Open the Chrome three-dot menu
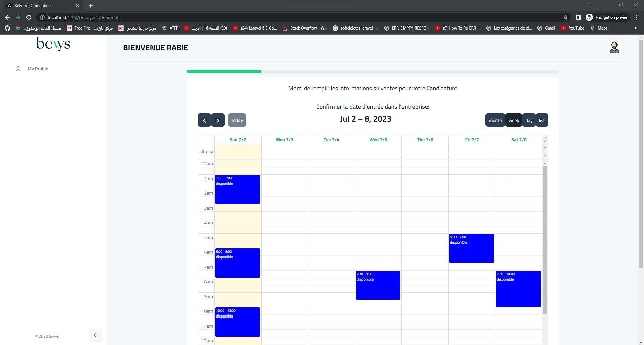The image size is (644, 345). pyautogui.click(x=637, y=17)
